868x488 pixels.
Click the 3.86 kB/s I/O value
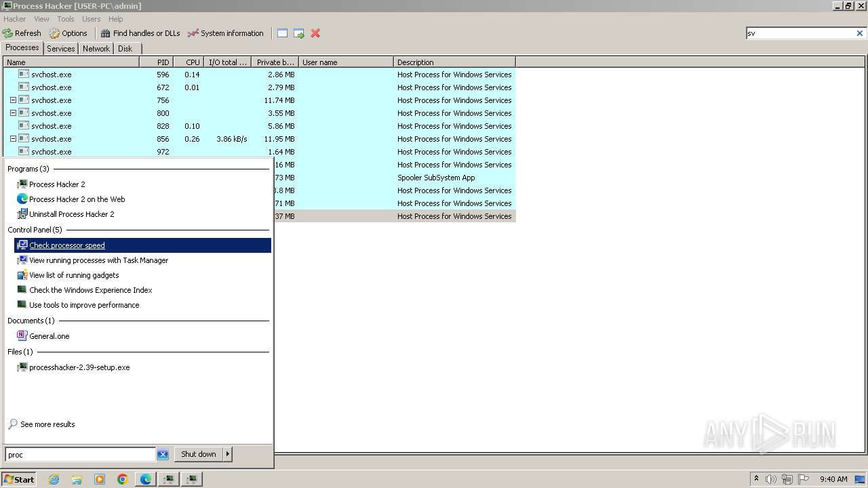click(232, 139)
